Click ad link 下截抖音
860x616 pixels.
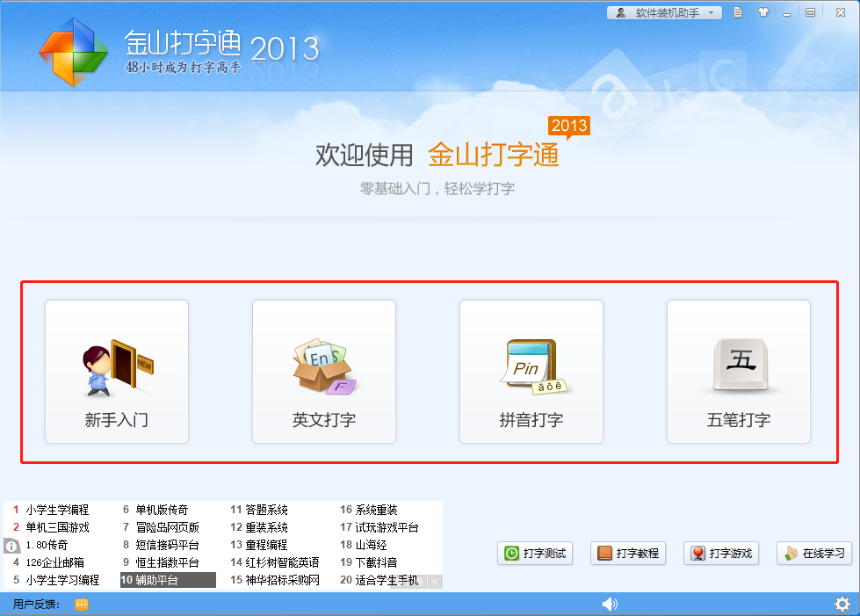tap(376, 562)
